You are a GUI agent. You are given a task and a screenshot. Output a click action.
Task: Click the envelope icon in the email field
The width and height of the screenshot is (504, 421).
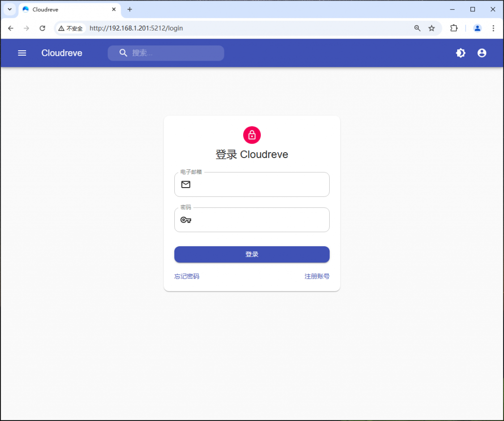(x=186, y=184)
